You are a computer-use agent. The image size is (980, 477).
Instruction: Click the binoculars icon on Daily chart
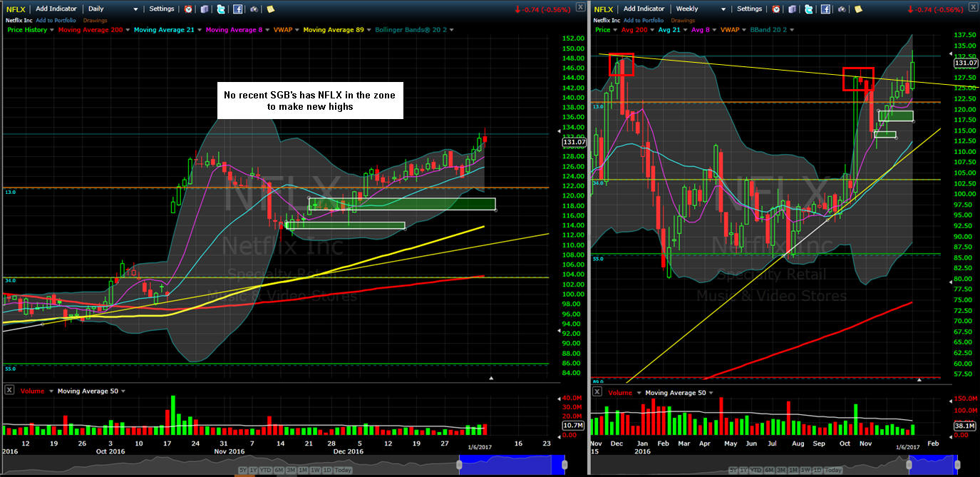click(x=254, y=9)
